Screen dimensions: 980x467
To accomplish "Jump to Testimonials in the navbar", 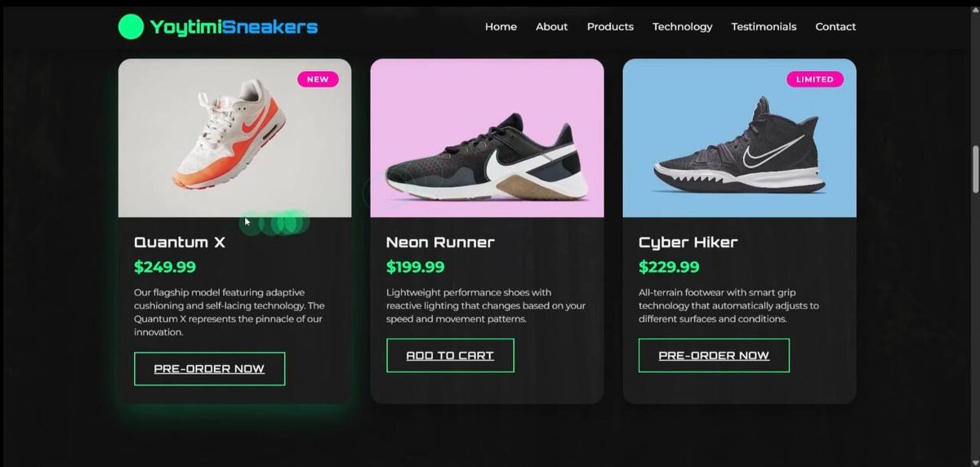I will coord(764,27).
